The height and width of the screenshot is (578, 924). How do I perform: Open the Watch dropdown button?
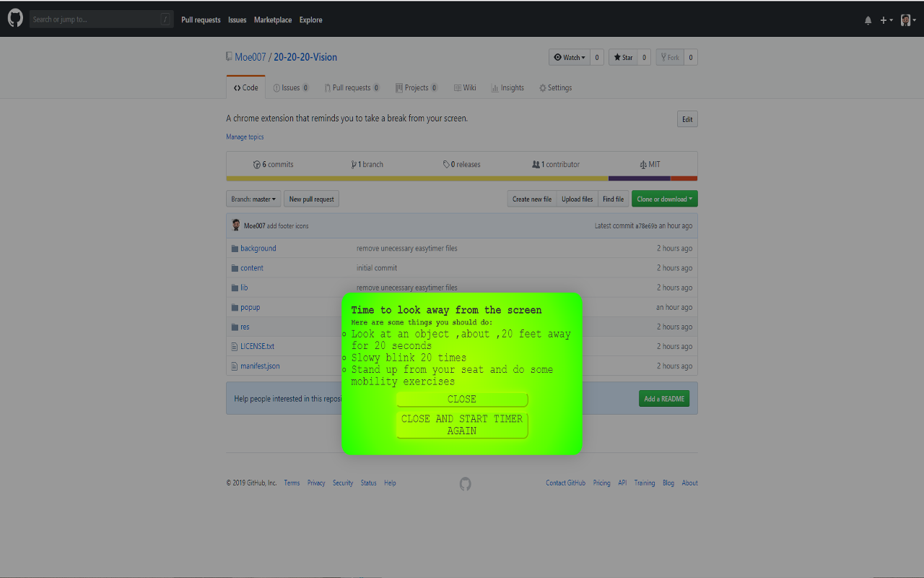tap(570, 58)
